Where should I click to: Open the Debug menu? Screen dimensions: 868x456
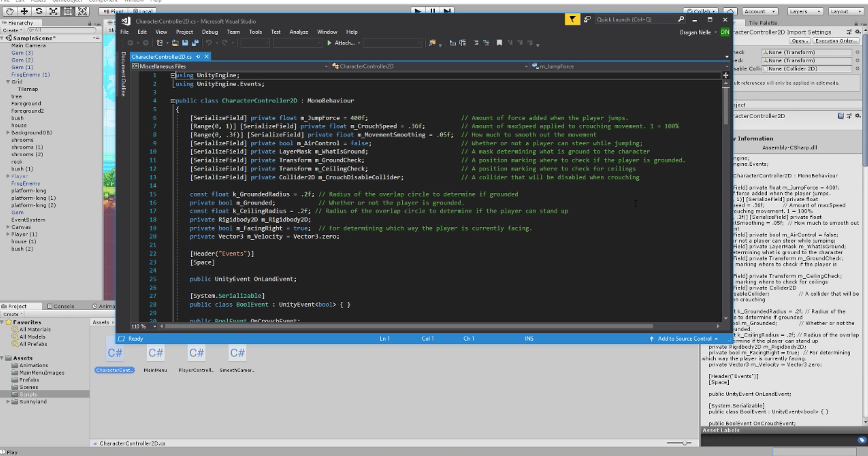click(x=210, y=32)
